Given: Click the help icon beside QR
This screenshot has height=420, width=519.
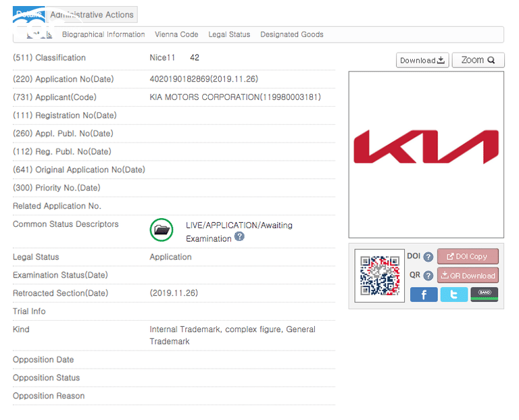Looking at the screenshot, I should [x=428, y=275].
